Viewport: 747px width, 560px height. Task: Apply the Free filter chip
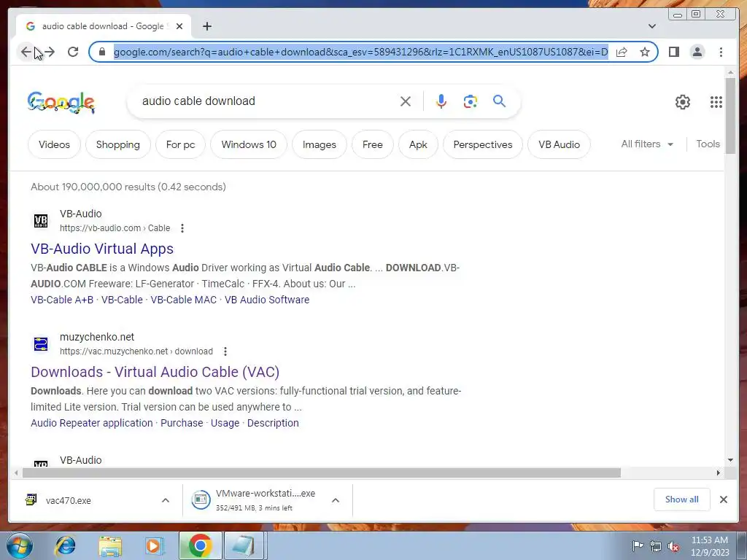[x=373, y=144]
